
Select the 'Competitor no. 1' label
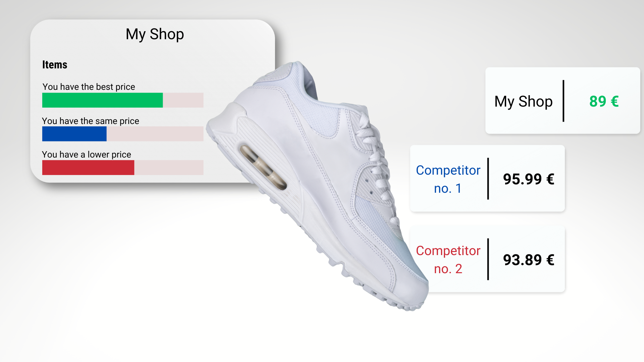[448, 179]
